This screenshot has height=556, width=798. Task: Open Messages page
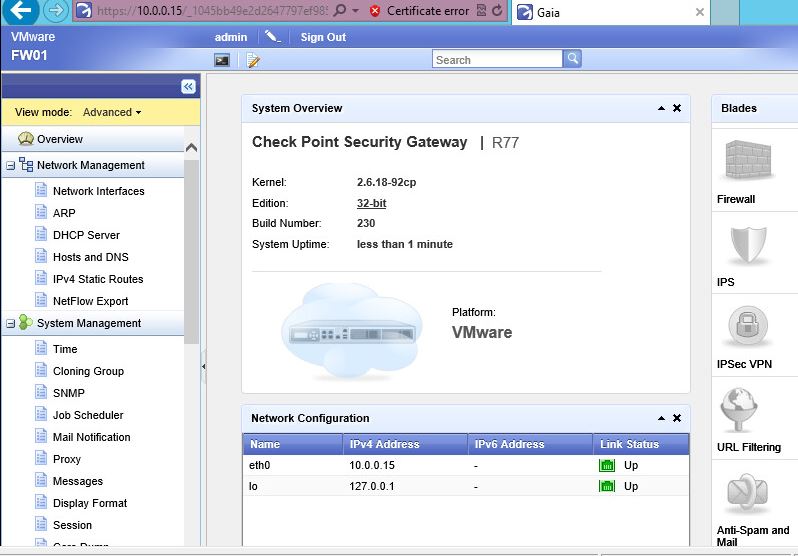(x=77, y=481)
